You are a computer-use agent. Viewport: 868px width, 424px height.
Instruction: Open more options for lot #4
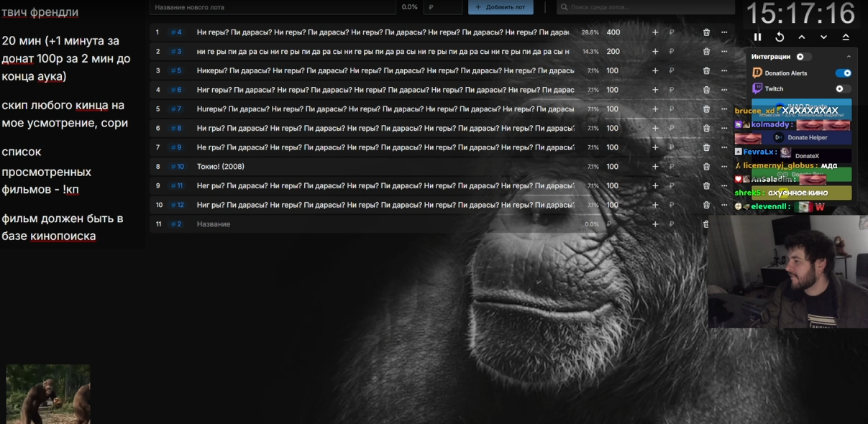(x=724, y=32)
